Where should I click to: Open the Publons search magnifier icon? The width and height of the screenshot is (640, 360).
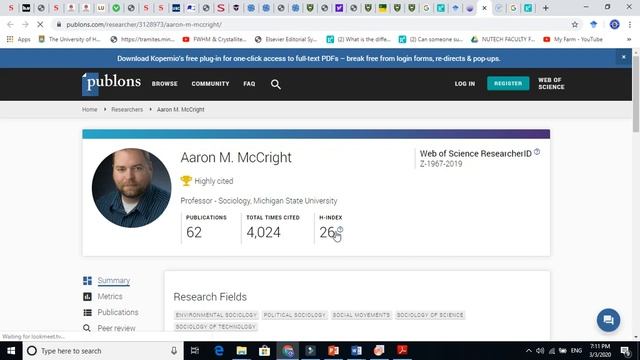pos(276,84)
